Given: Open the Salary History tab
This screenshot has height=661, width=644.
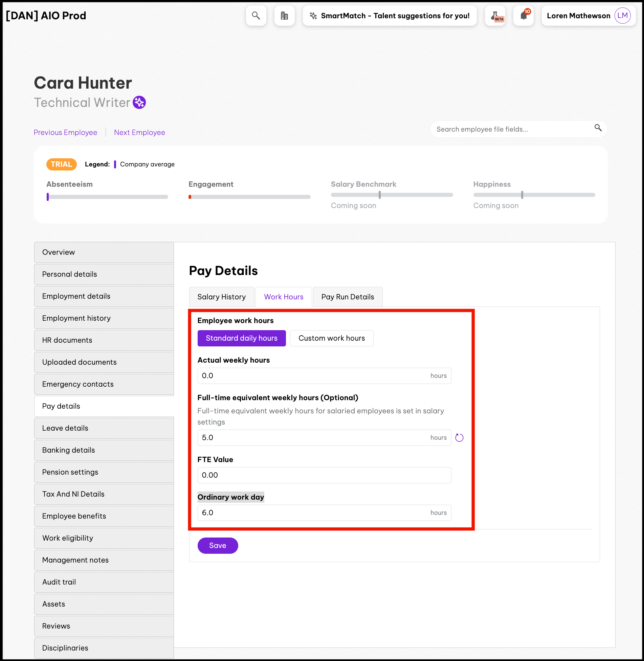Looking at the screenshot, I should tap(222, 297).
